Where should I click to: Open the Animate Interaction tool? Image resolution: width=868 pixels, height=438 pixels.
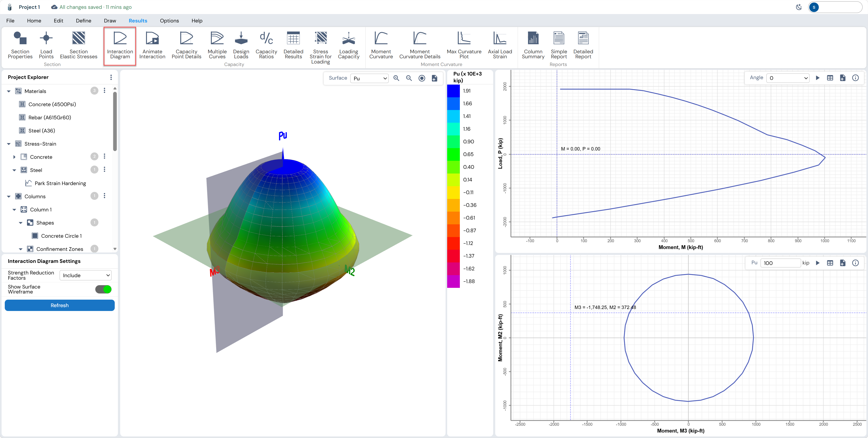(x=152, y=45)
